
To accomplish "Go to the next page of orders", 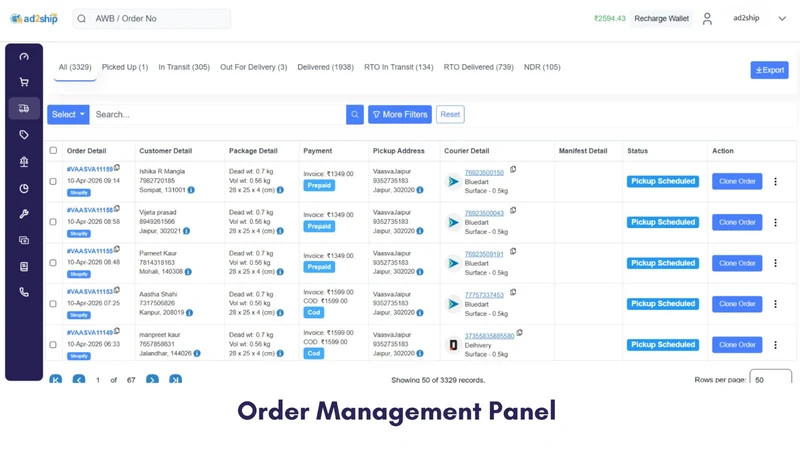I will click(152, 380).
